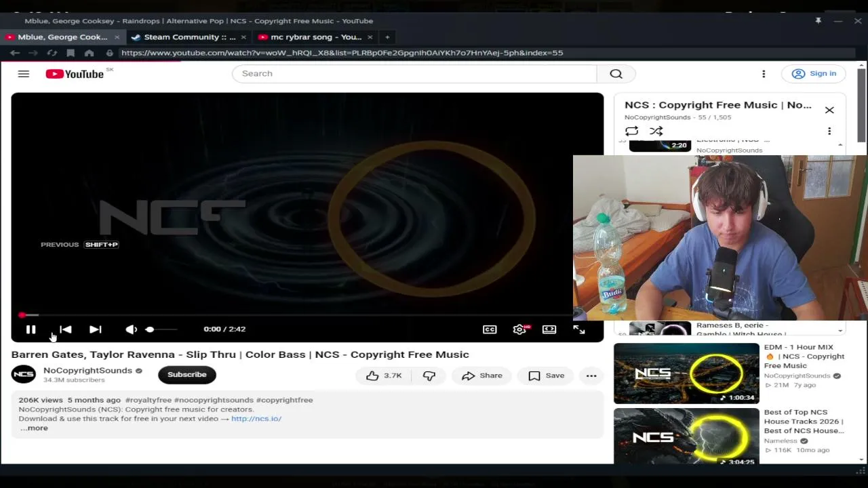Like the video with 3.7K likes
This screenshot has width=868, height=488.
click(384, 375)
